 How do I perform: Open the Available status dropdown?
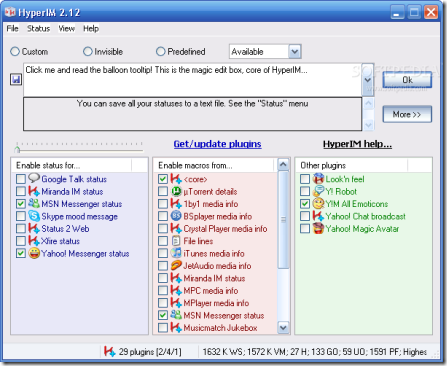click(295, 52)
